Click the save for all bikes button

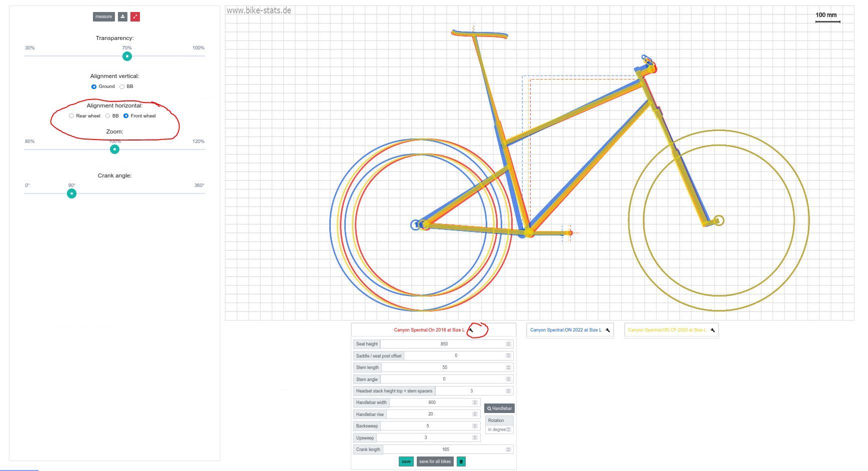[435, 461]
